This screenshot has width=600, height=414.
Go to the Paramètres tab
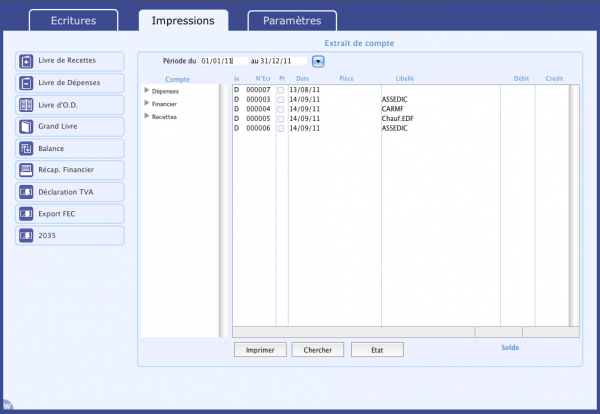(x=292, y=21)
